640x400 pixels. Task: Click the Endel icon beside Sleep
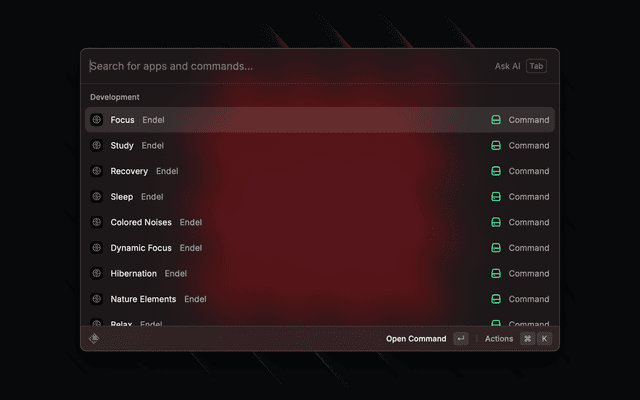click(97, 197)
